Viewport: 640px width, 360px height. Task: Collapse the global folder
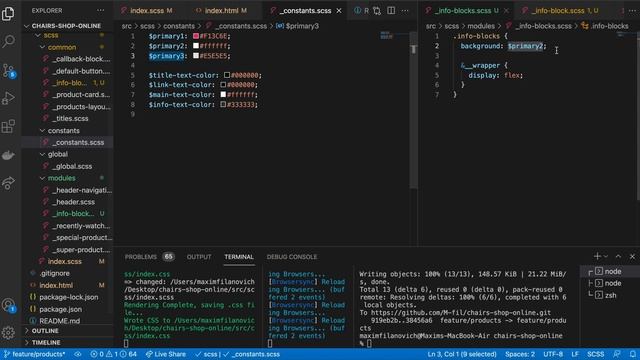pos(58,154)
